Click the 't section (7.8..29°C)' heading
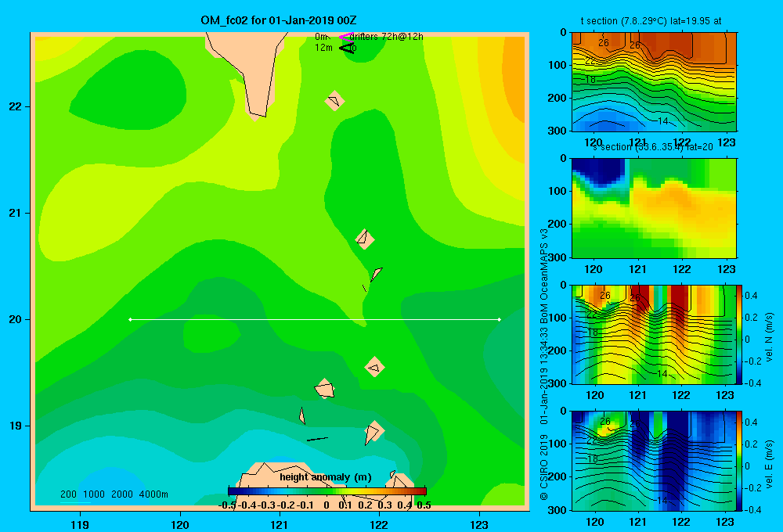This screenshot has height=532, width=783. (x=624, y=21)
